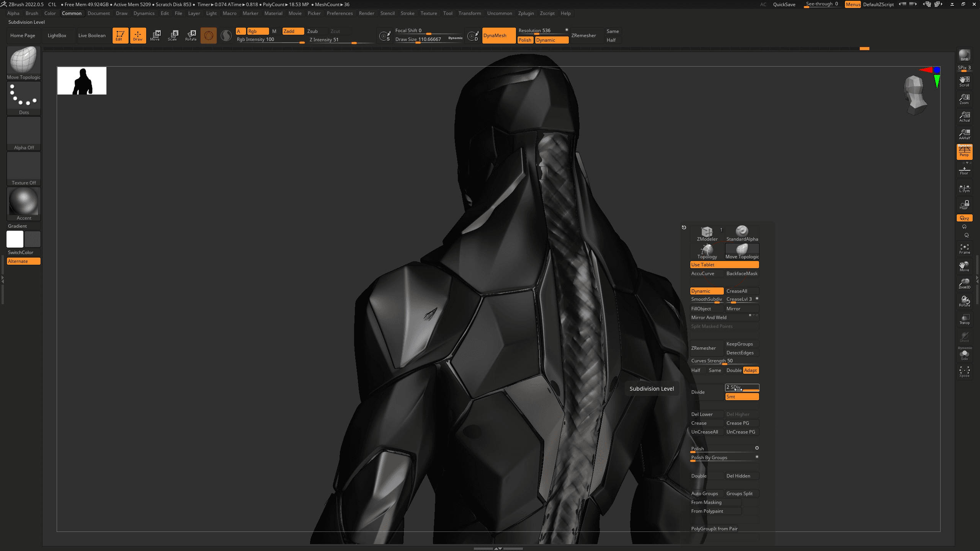This screenshot has height=551, width=980.
Task: Select the Topology brush icon
Action: click(707, 249)
